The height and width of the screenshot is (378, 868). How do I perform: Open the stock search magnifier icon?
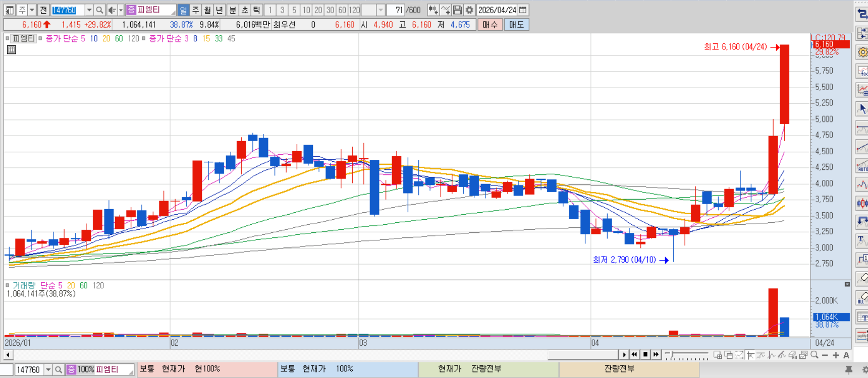point(99,10)
